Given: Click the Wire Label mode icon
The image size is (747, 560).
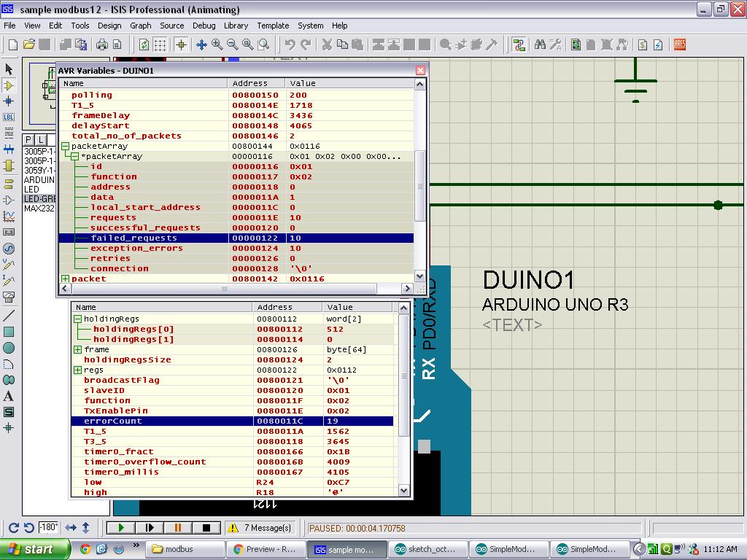Looking at the screenshot, I should (x=9, y=117).
